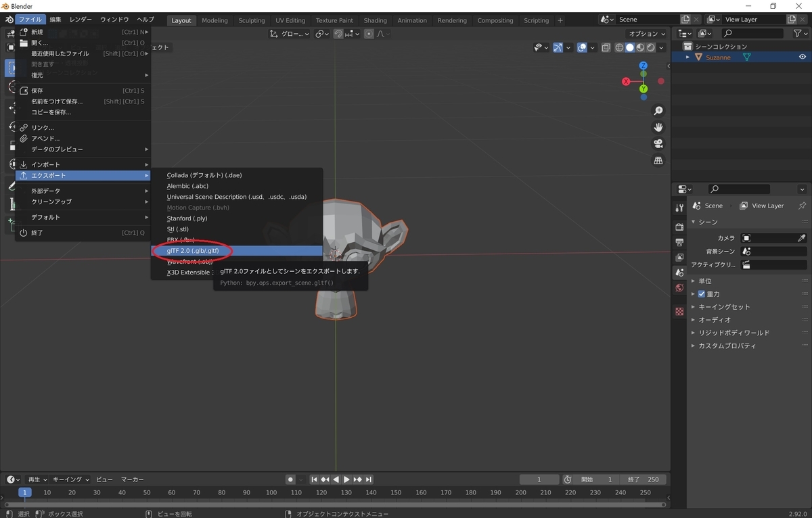812x518 pixels.
Task: Open the Render properties tab
Action: point(680,227)
